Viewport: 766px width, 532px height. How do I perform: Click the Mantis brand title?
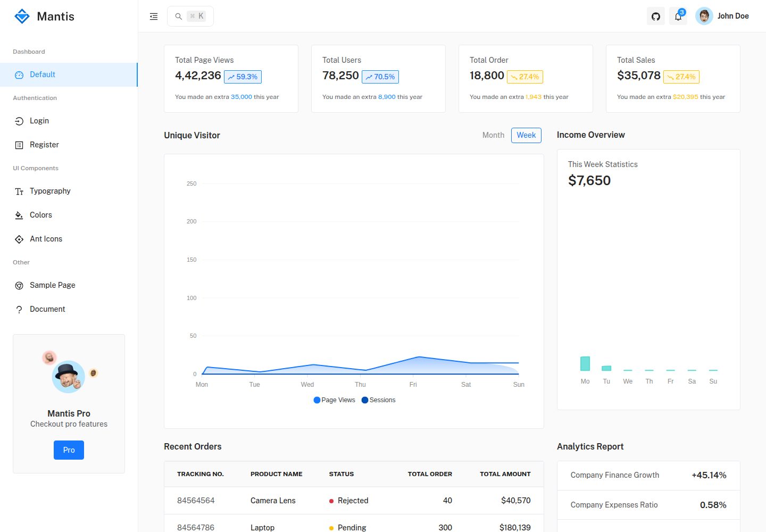(56, 16)
